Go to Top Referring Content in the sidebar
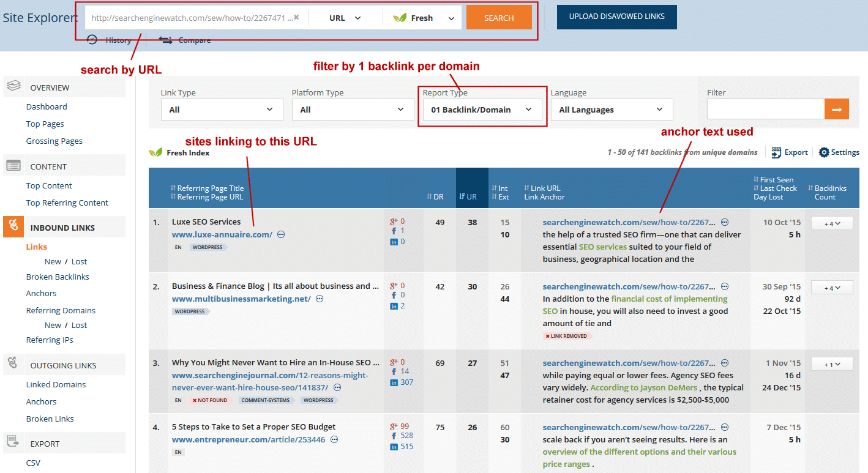The height and width of the screenshot is (473, 868). coord(67,203)
